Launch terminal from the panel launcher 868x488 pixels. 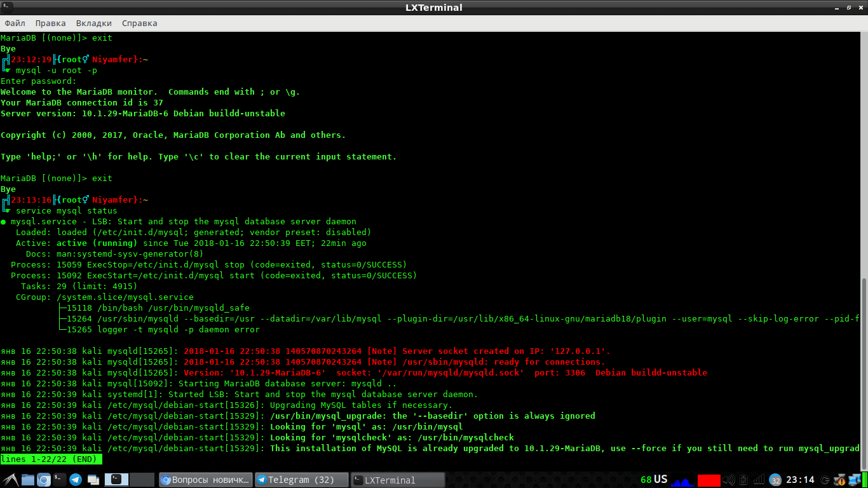tap(60, 480)
